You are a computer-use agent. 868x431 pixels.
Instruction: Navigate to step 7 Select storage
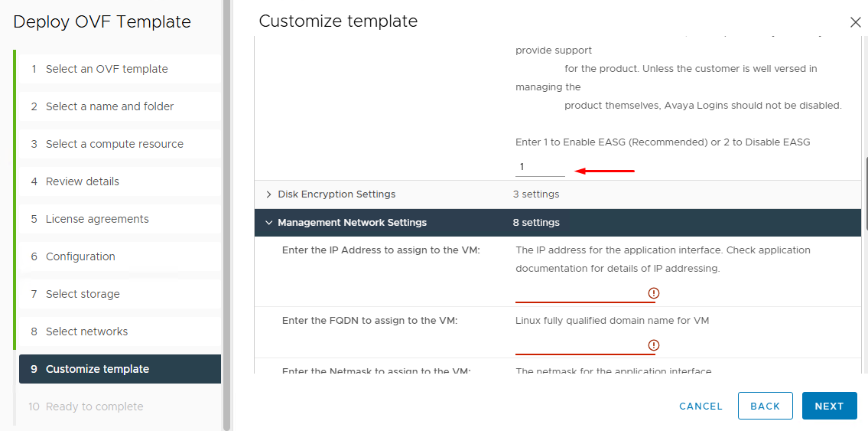pos(83,294)
